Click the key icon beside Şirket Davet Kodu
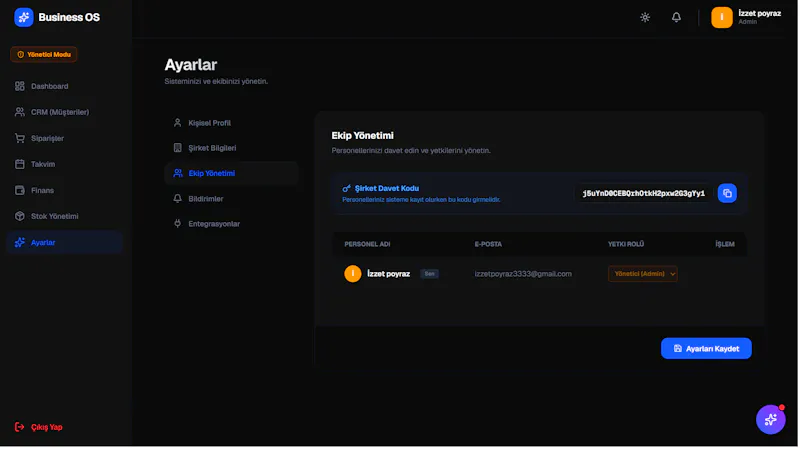Viewport: 800px width, 450px height. [x=347, y=189]
